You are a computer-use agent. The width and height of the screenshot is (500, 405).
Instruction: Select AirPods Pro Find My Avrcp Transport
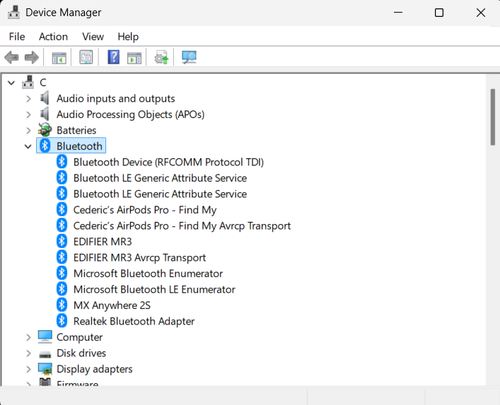click(x=182, y=226)
